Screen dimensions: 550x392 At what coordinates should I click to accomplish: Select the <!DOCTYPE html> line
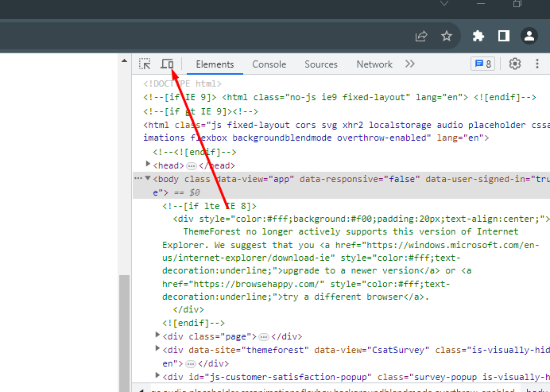[182, 83]
